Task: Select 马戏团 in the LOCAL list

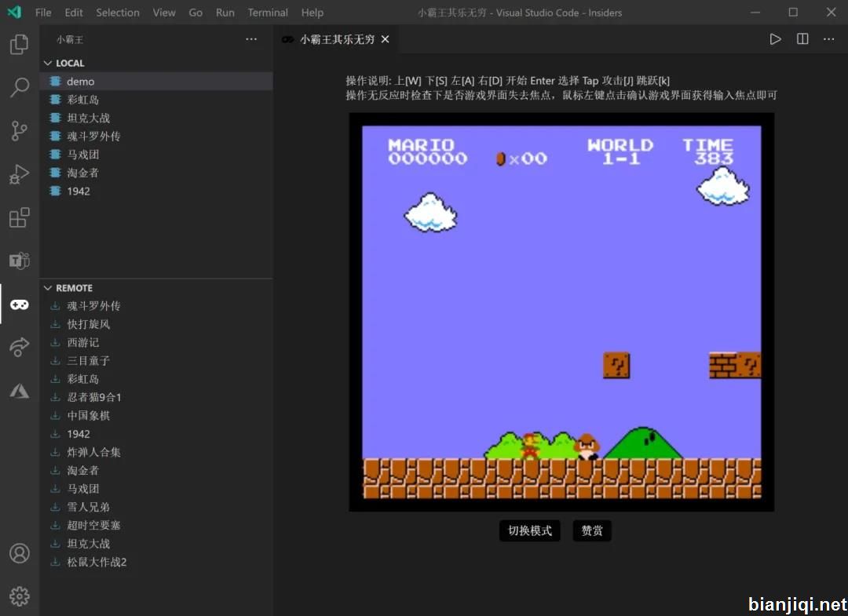Action: pyautogui.click(x=157, y=155)
